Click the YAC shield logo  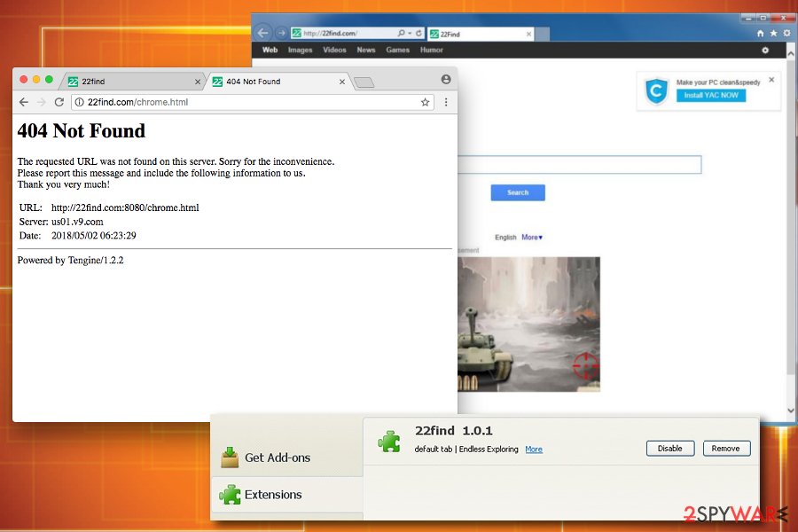pyautogui.click(x=656, y=91)
